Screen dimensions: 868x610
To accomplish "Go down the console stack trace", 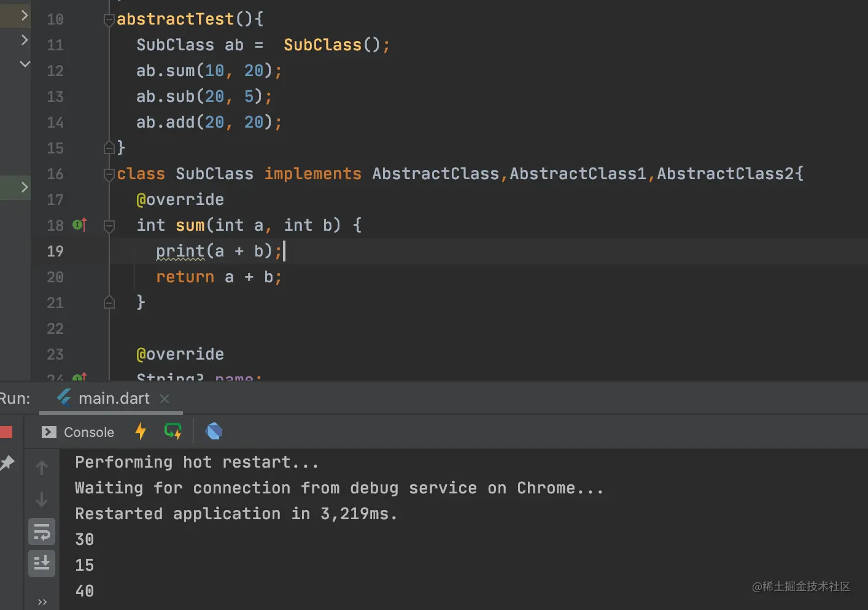I will (42, 500).
